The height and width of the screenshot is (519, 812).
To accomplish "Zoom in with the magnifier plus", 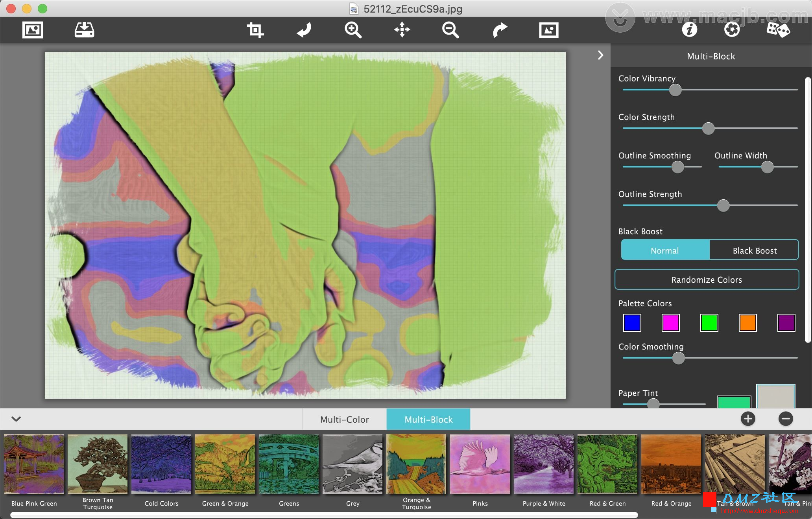I will [353, 30].
